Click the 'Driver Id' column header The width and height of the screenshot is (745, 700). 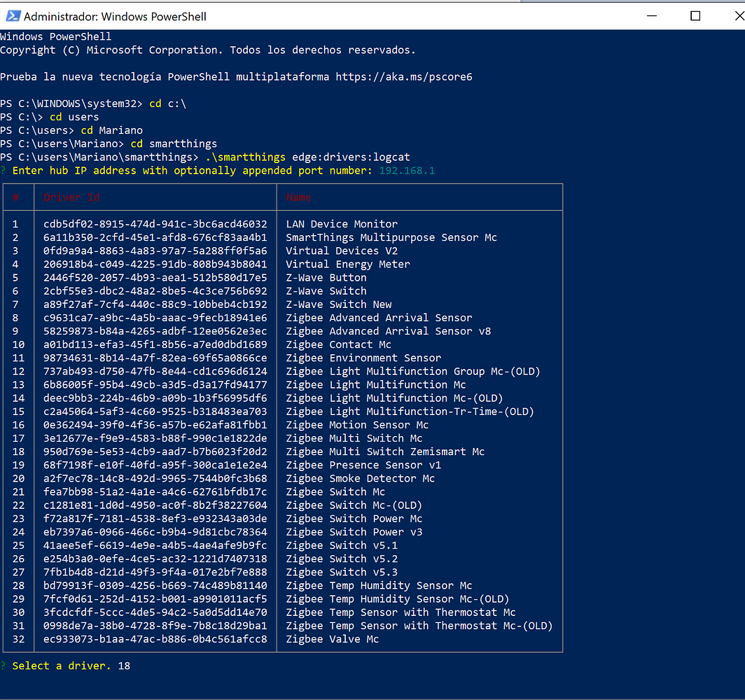(71, 197)
